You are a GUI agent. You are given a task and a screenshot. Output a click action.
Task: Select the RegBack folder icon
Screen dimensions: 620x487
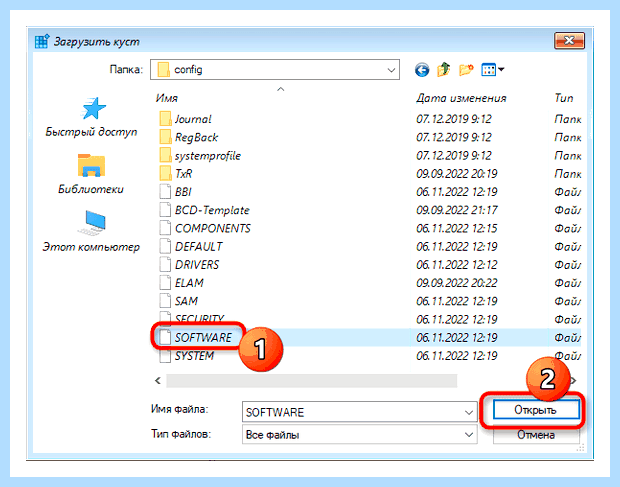tap(165, 137)
